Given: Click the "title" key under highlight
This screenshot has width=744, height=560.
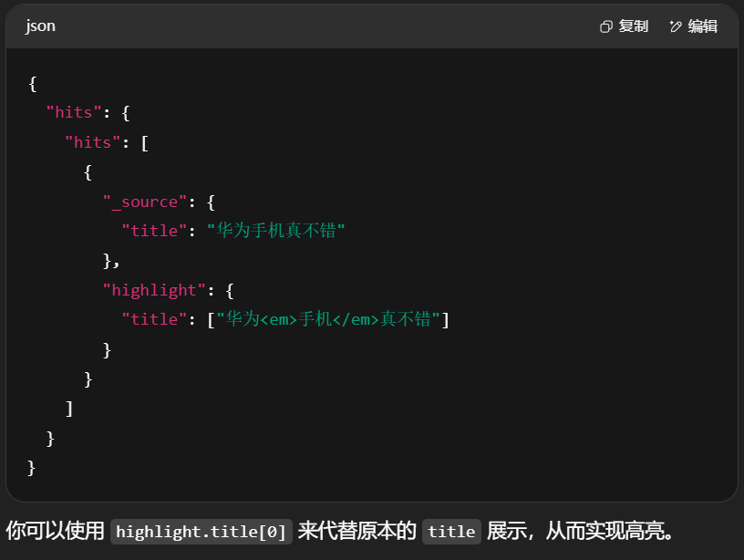Looking at the screenshot, I should tap(153, 319).
